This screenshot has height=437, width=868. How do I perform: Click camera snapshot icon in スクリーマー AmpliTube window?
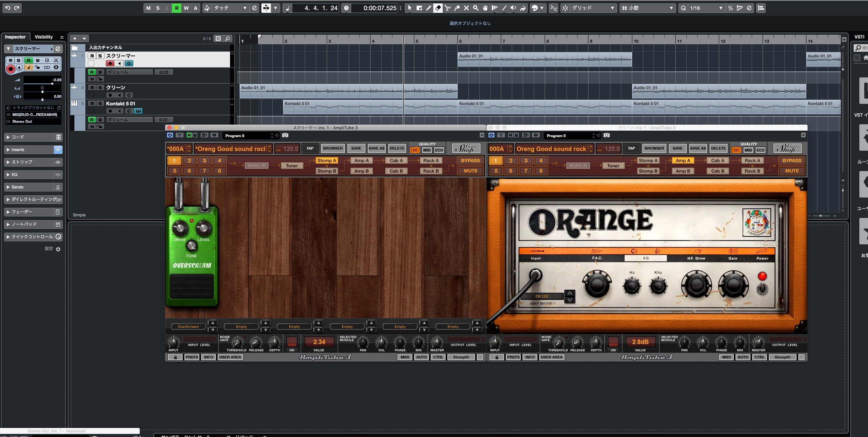point(285,135)
